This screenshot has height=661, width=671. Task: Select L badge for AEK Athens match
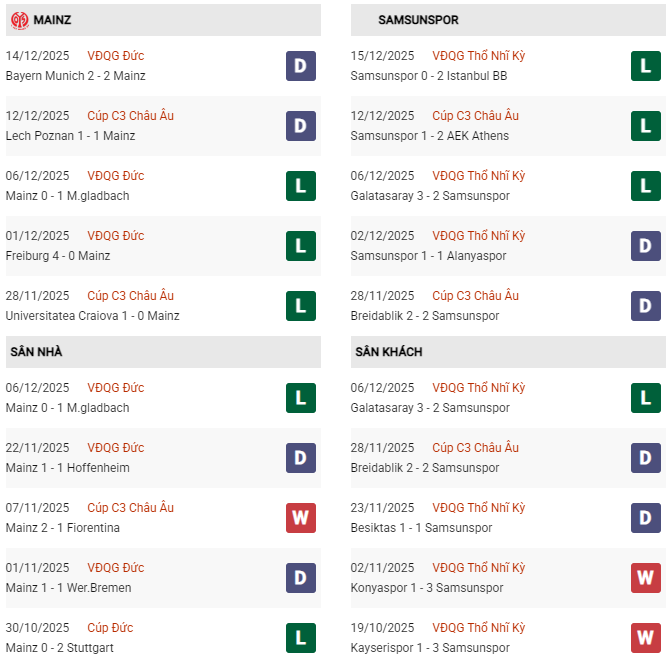(x=646, y=126)
